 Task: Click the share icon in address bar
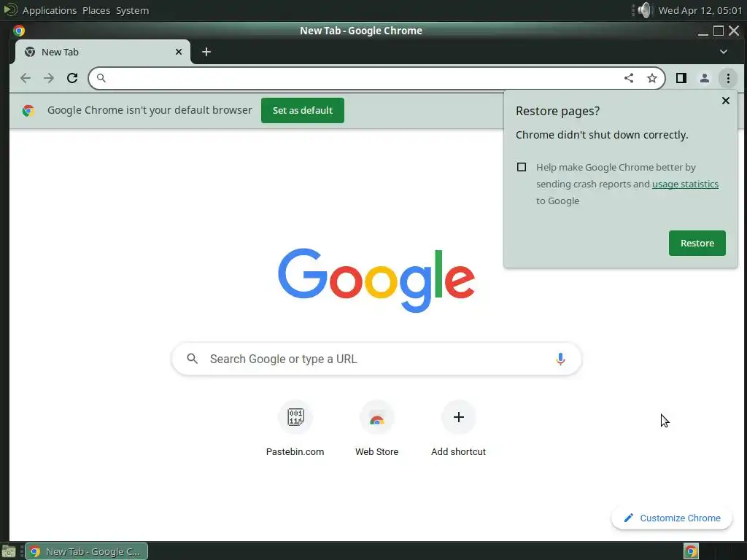point(629,78)
